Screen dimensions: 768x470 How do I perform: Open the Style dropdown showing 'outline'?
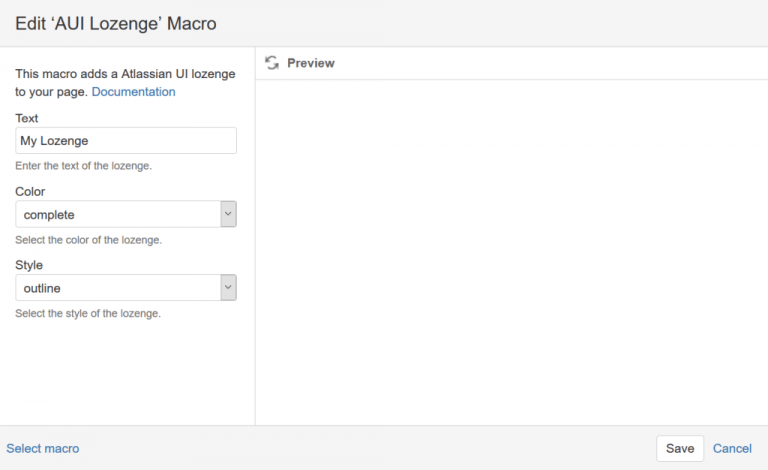point(118,288)
